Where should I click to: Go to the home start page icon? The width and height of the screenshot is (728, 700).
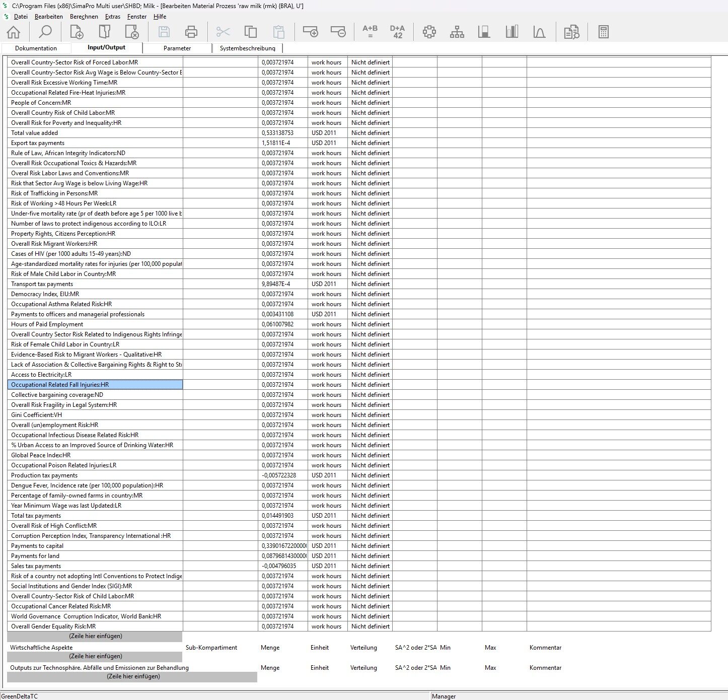13,32
